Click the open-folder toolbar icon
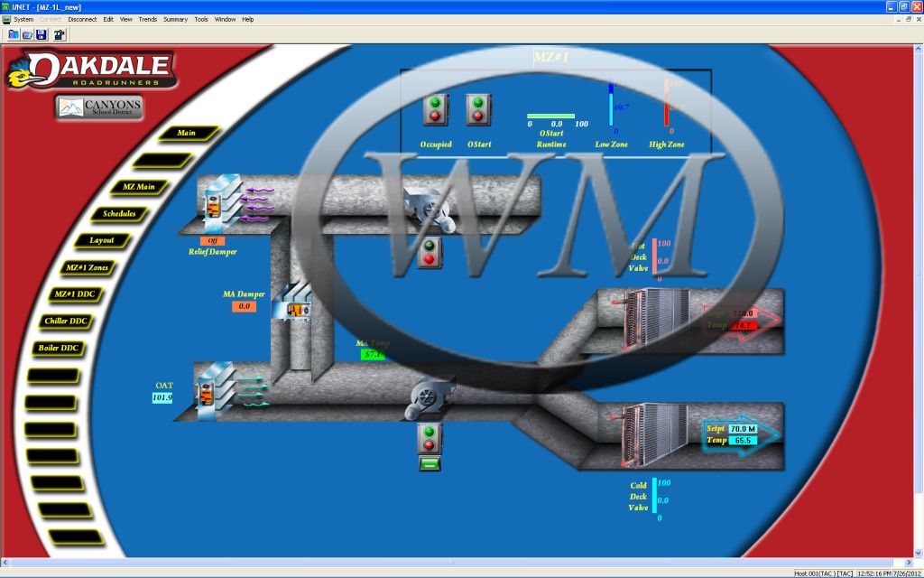Screen dimensions: 924x578 [27, 35]
